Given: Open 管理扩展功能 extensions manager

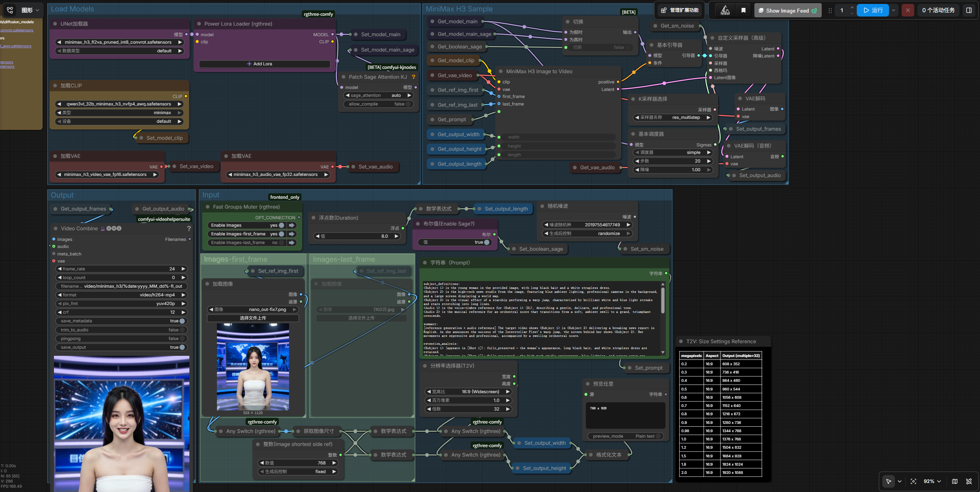Looking at the screenshot, I should click(680, 10).
